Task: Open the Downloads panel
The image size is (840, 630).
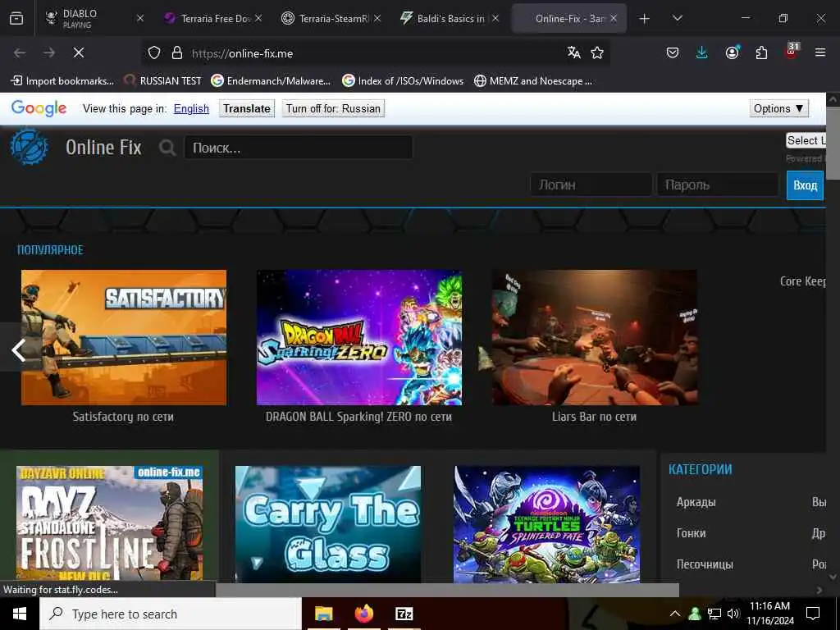Action: 702,52
